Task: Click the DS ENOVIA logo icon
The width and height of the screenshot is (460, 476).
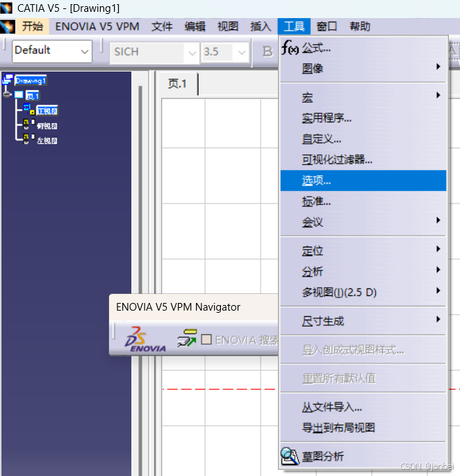Action: (145, 339)
